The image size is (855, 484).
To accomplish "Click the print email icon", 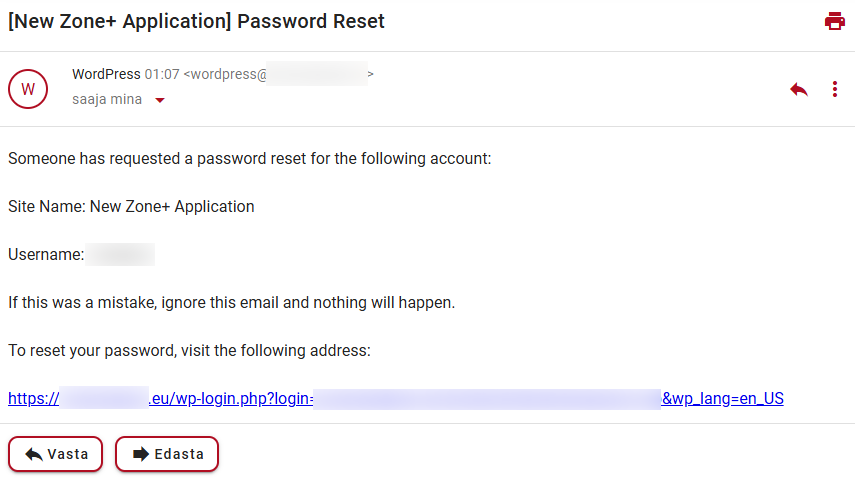I will tap(835, 21).
